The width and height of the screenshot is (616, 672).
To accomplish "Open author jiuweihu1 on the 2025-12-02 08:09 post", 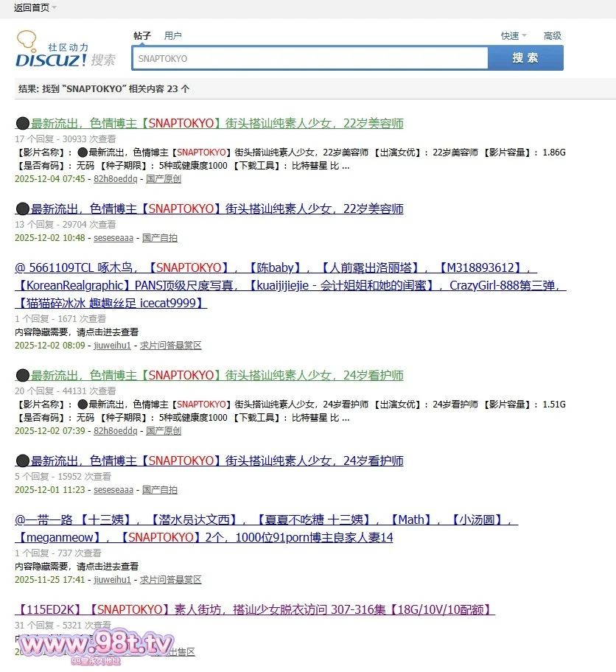I will pos(112,346).
